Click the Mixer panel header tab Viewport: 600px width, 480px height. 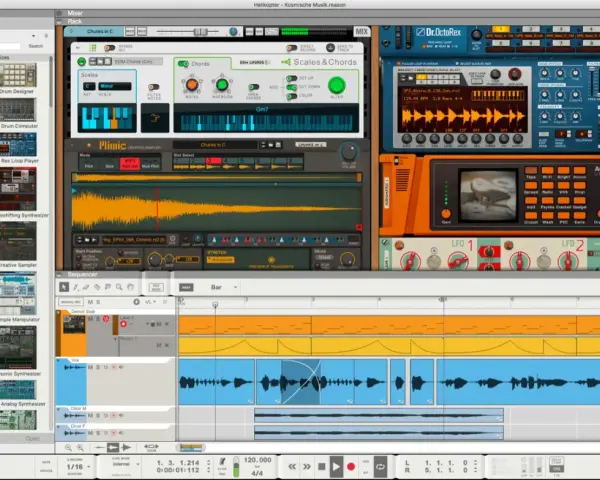tap(75, 13)
